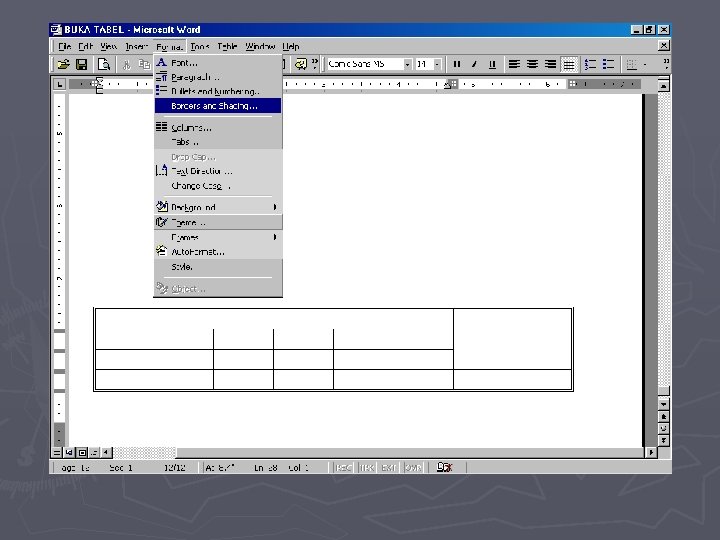Toggle Bold formatting

(x=457, y=64)
